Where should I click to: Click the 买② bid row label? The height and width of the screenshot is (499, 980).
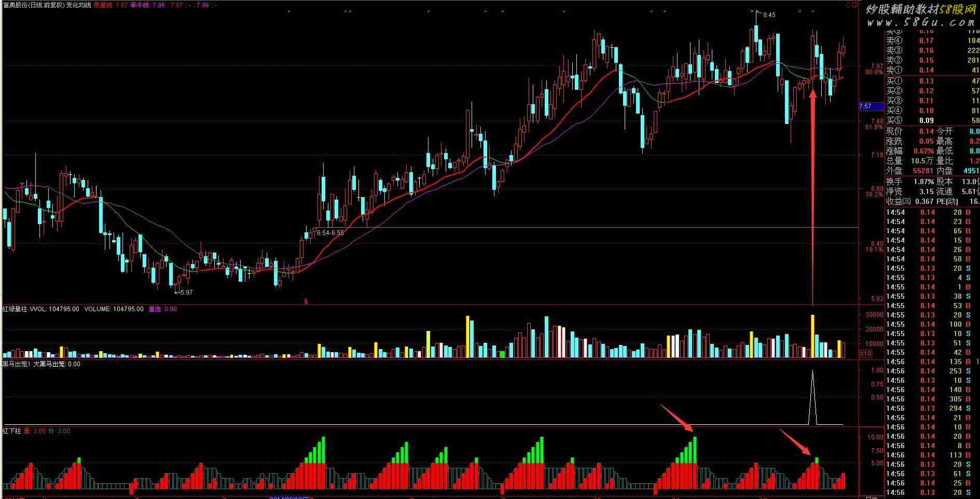[894, 91]
